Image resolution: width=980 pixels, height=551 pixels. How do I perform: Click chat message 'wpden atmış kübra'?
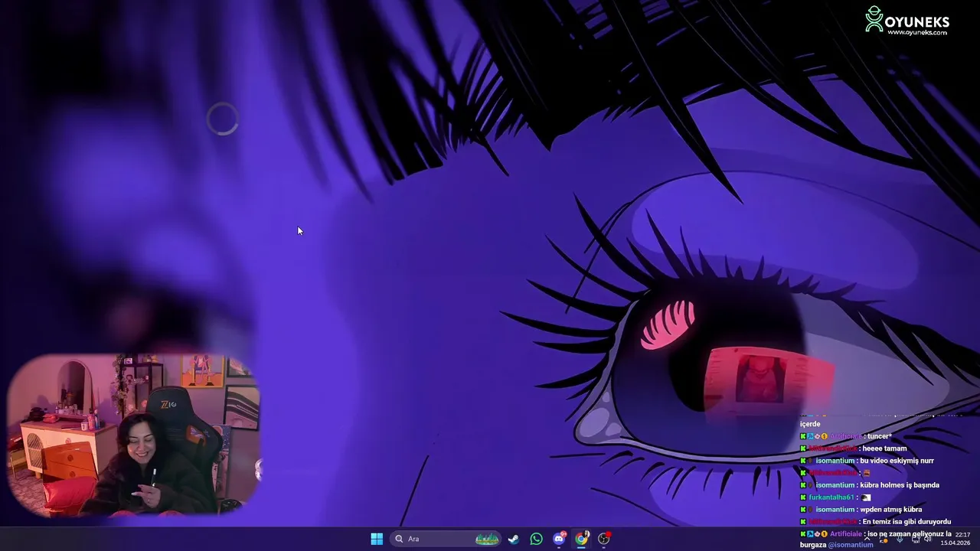click(x=891, y=510)
